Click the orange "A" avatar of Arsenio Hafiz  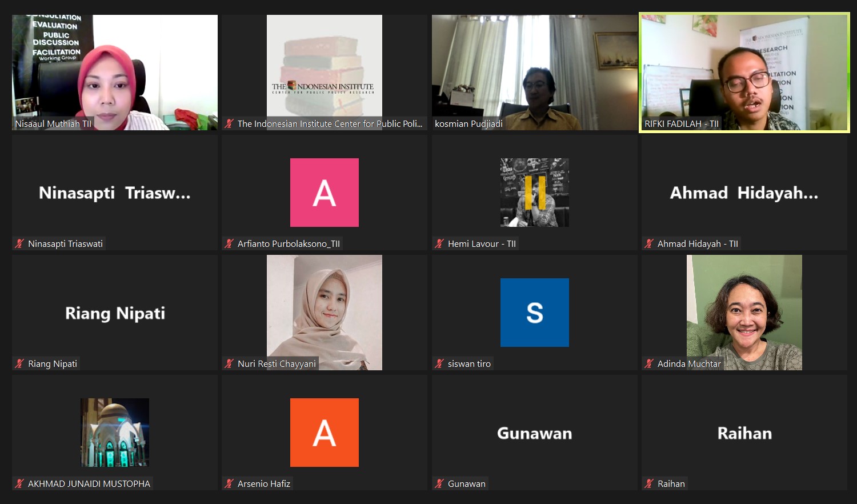(325, 433)
